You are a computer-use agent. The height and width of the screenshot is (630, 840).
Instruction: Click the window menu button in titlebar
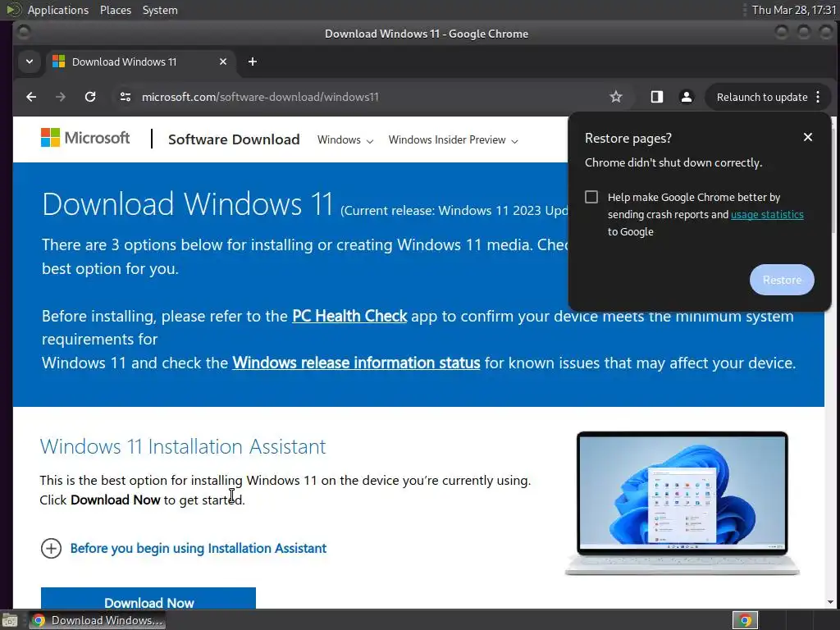(x=22, y=33)
